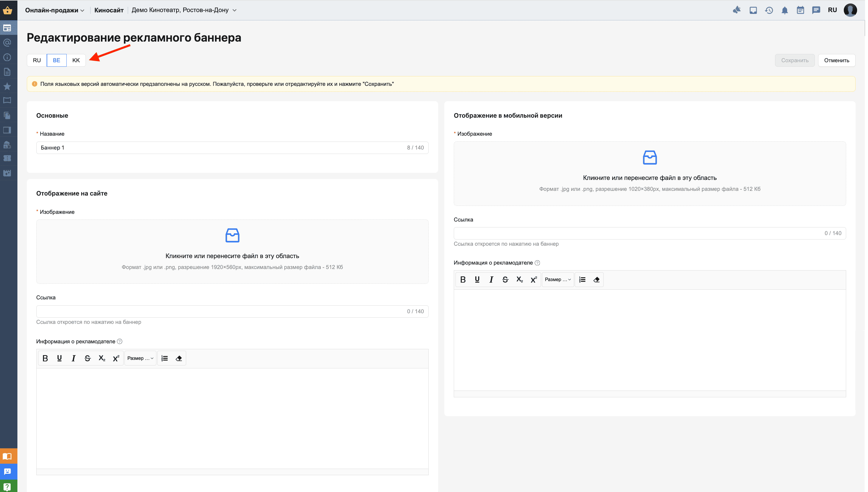Switch to the RU language tab
868x492 pixels.
pyautogui.click(x=37, y=60)
